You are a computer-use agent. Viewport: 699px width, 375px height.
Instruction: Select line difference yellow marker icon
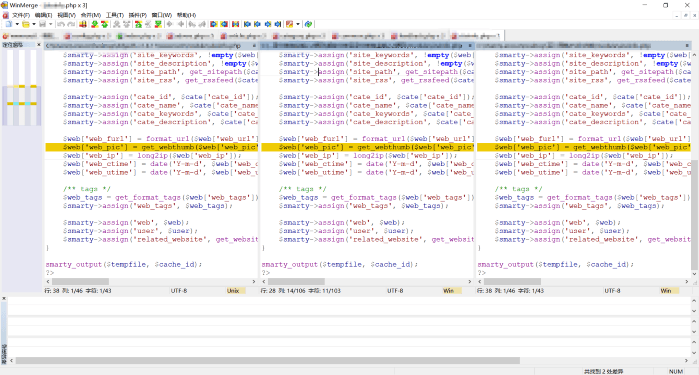point(83,24)
